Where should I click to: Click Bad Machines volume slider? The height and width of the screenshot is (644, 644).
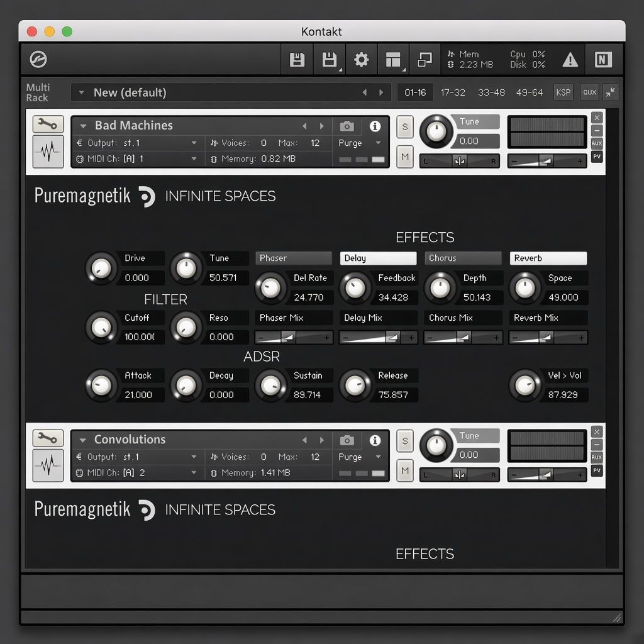click(x=547, y=161)
